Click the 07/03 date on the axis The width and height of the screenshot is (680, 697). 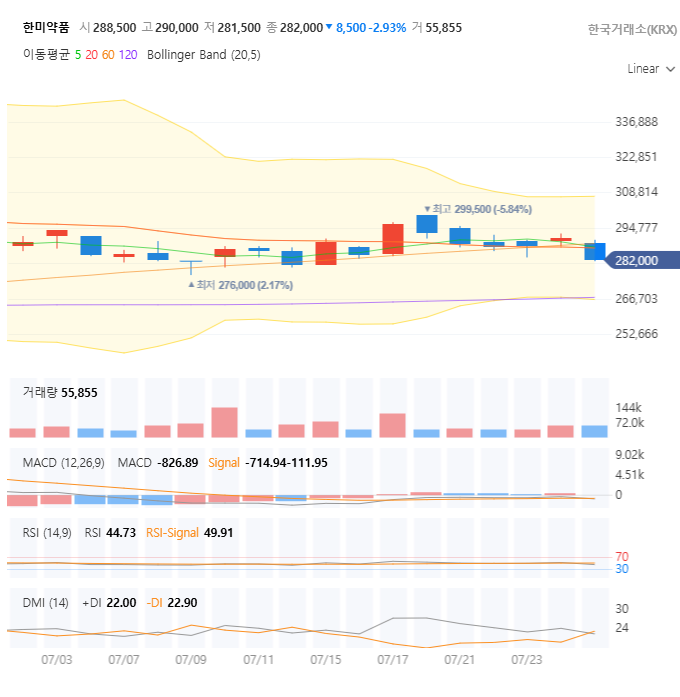tap(56, 660)
